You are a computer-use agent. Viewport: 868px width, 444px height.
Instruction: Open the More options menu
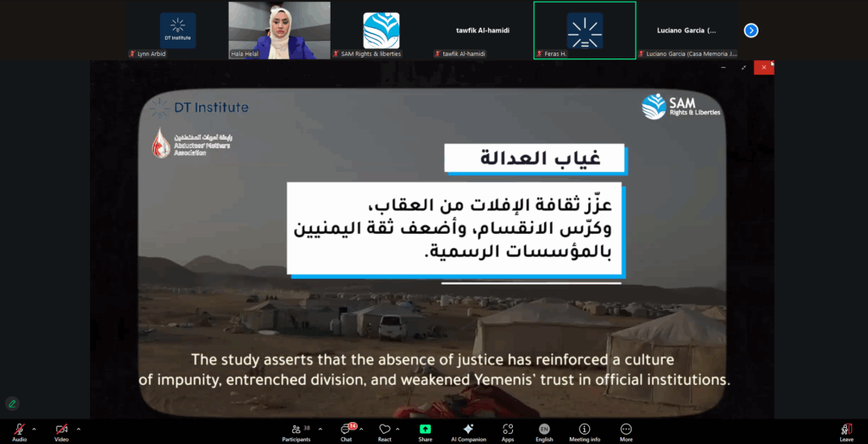[626, 430]
